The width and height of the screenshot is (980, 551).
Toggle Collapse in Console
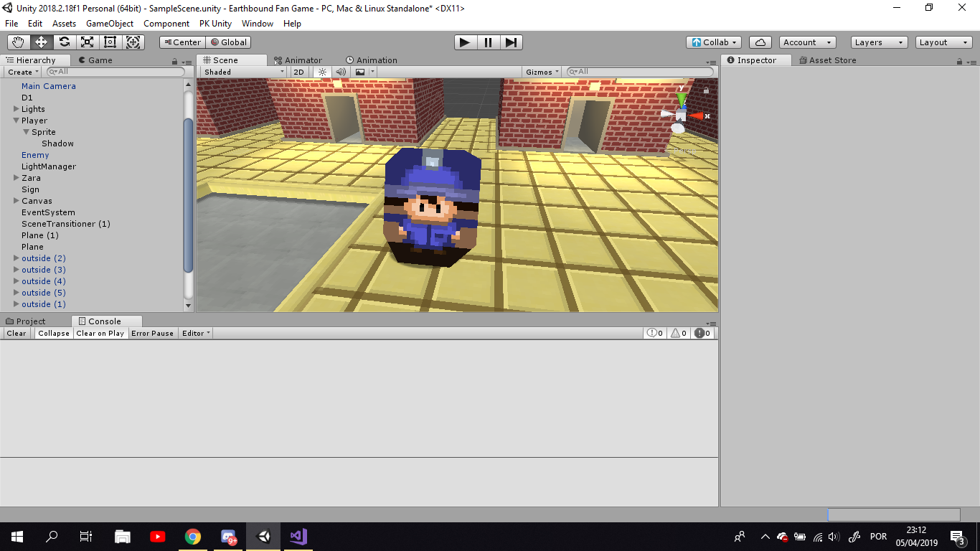click(x=54, y=333)
